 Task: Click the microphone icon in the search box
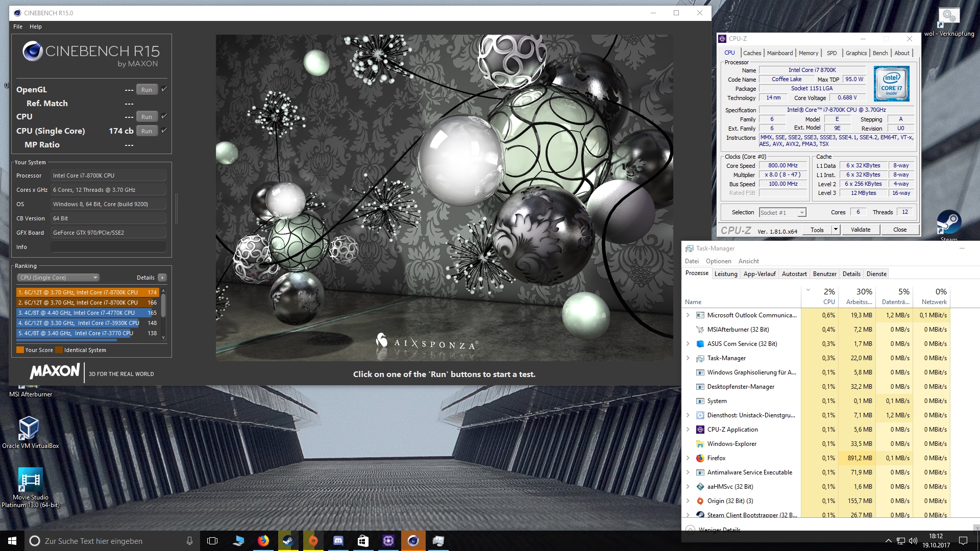tap(189, 541)
